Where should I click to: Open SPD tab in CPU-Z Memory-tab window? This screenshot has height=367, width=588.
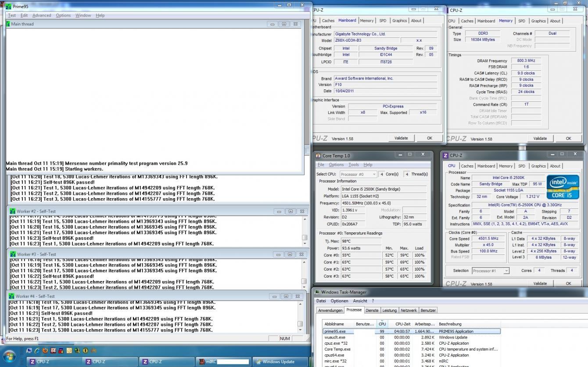coord(521,21)
